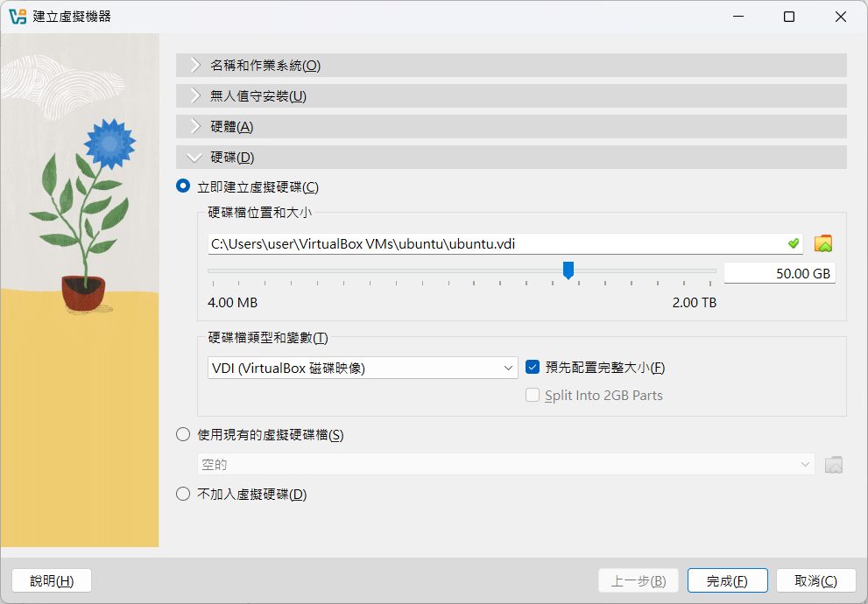Expand the 名稱和作業系統 section

511,66
